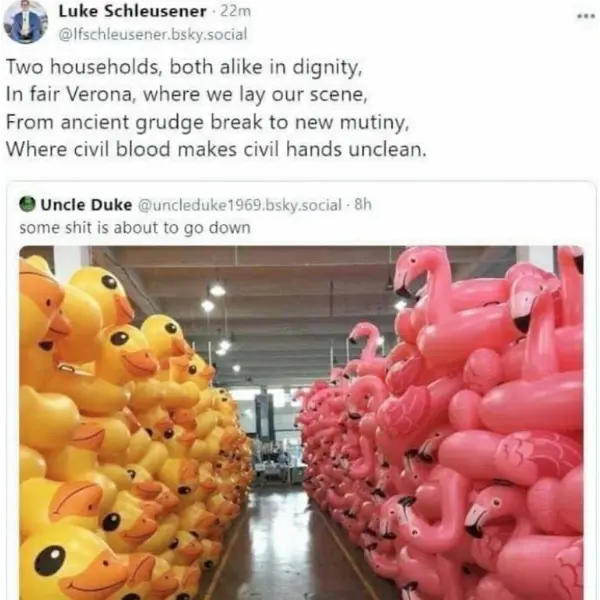600x600 pixels.
Task: Open the duck and flamingo warehouse photo
Action: pyautogui.click(x=301, y=423)
